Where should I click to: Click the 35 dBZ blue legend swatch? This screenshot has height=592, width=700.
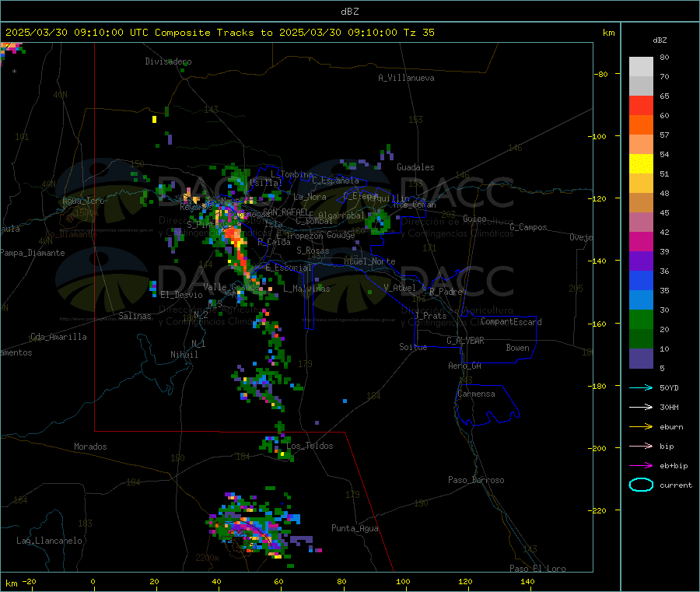641,280
